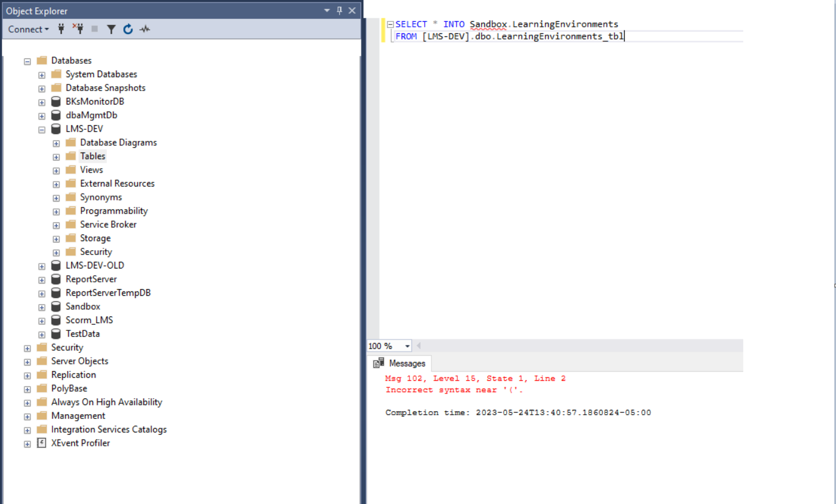Open the Object Explorer filter
The height and width of the screenshot is (504, 836).
111,29
